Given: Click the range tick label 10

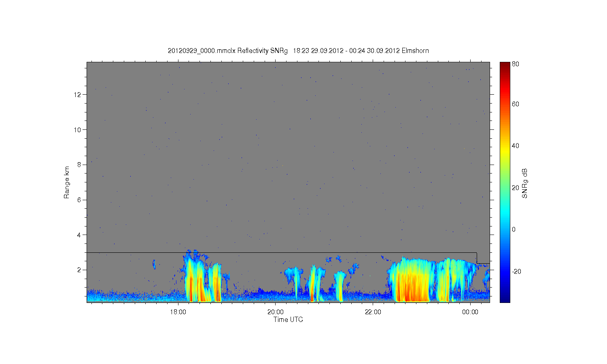Looking at the screenshot, I should [x=78, y=129].
